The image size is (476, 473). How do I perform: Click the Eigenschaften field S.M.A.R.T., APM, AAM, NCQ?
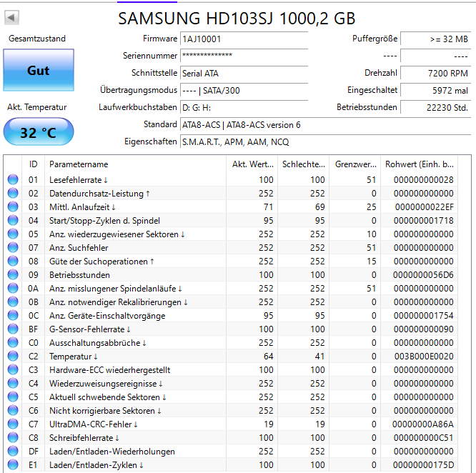(x=325, y=141)
